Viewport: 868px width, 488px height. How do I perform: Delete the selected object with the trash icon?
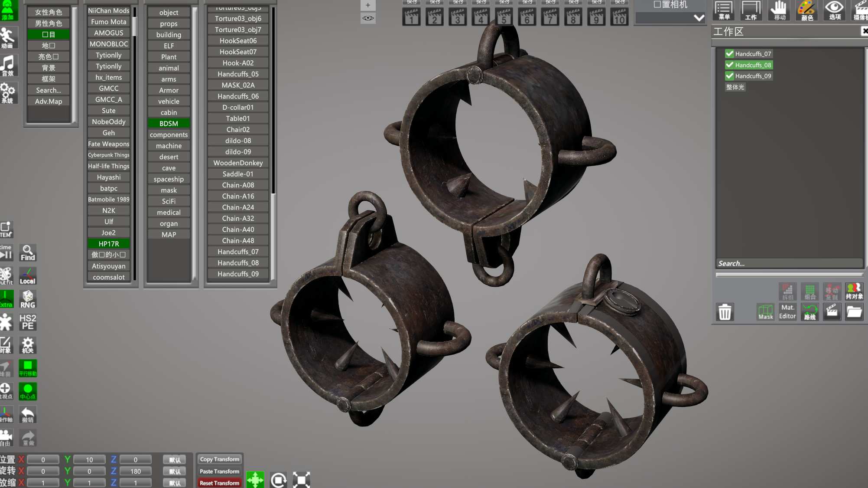click(725, 312)
